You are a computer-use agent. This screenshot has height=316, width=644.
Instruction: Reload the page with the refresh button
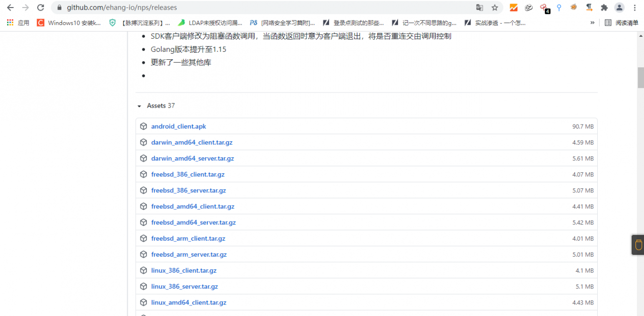point(41,8)
